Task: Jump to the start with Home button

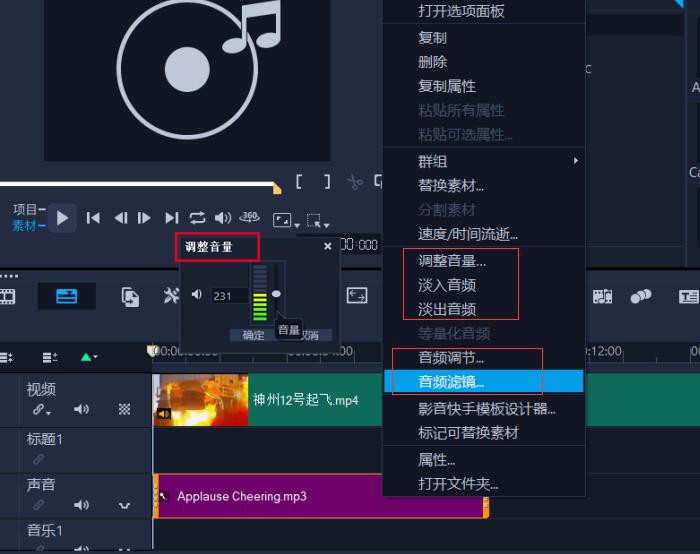Action: pyautogui.click(x=93, y=218)
